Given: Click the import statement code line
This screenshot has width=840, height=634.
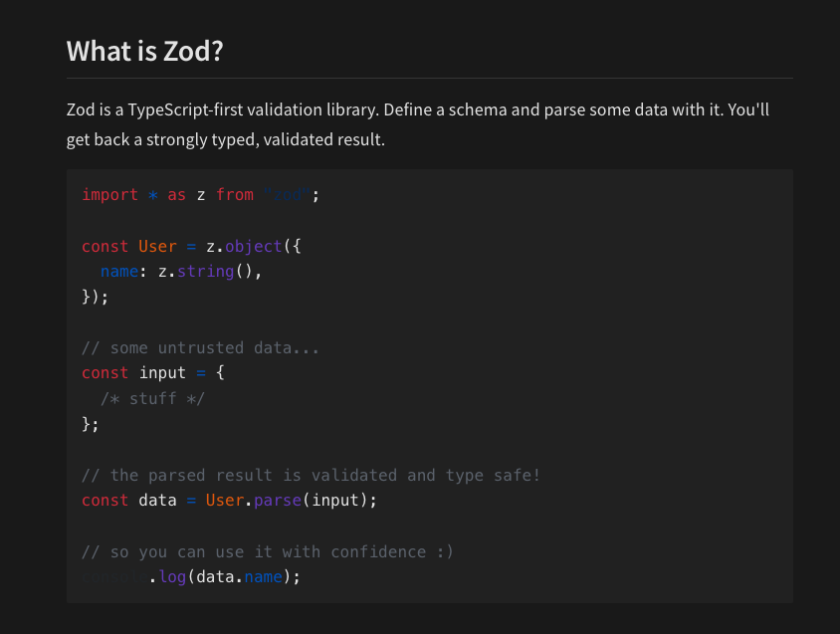Looking at the screenshot, I should pyautogui.click(x=200, y=194).
